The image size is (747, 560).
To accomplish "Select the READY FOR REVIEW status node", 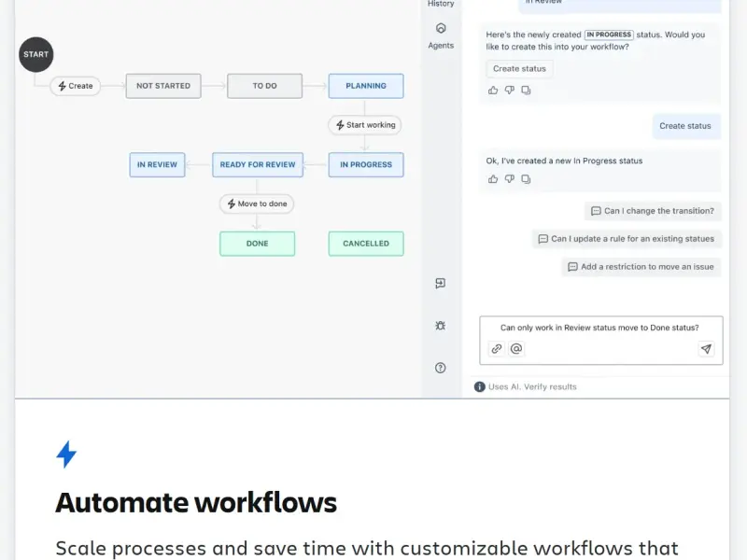I will 257,165.
